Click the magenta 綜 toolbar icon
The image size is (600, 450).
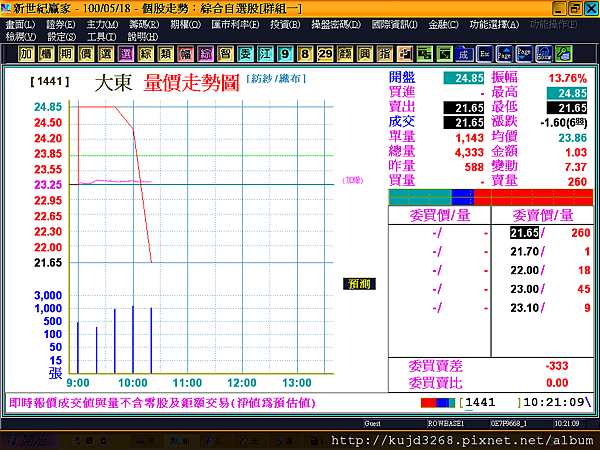205,54
